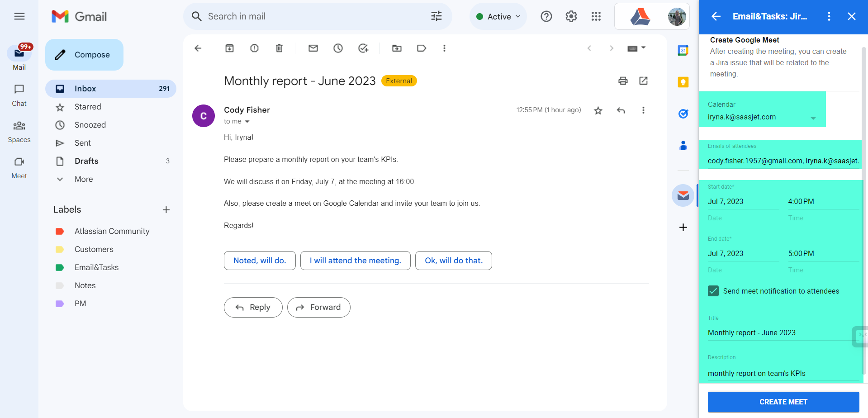
Task: Print the whole conversation
Action: 623,81
